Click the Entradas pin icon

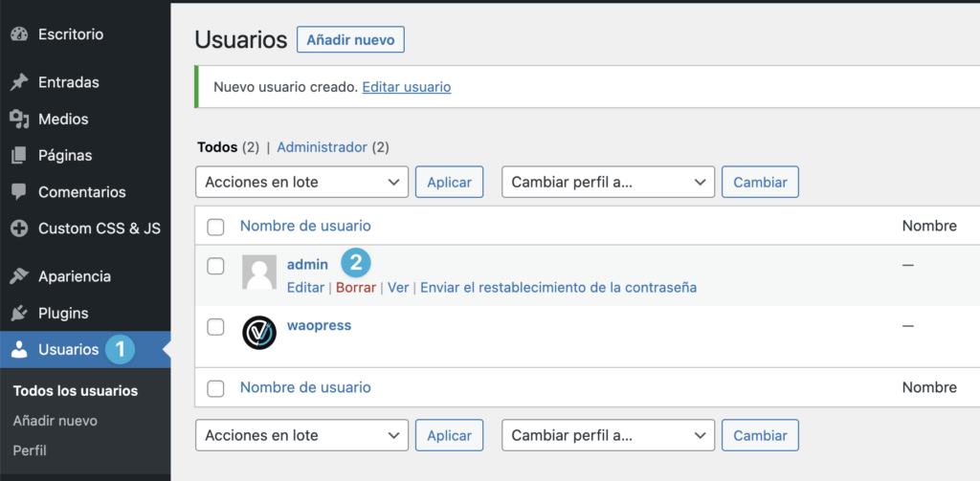coord(19,82)
